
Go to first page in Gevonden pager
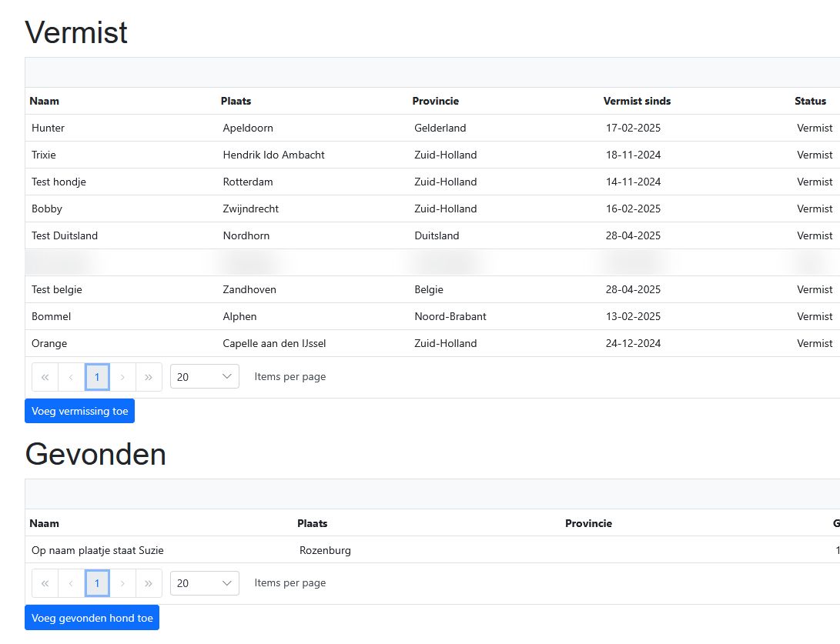(x=45, y=583)
